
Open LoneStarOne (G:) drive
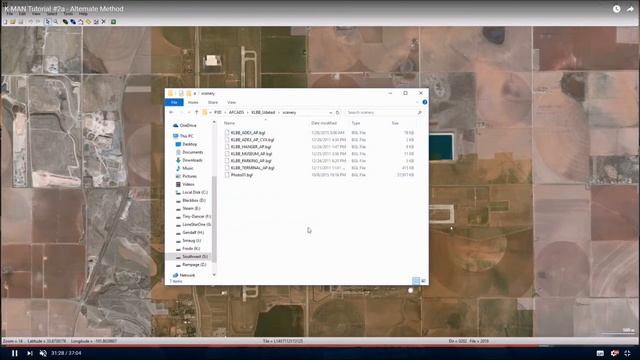pyautogui.click(x=196, y=224)
